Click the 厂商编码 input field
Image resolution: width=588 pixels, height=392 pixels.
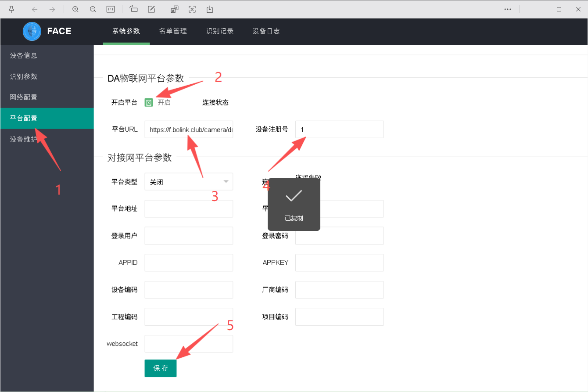pos(340,290)
